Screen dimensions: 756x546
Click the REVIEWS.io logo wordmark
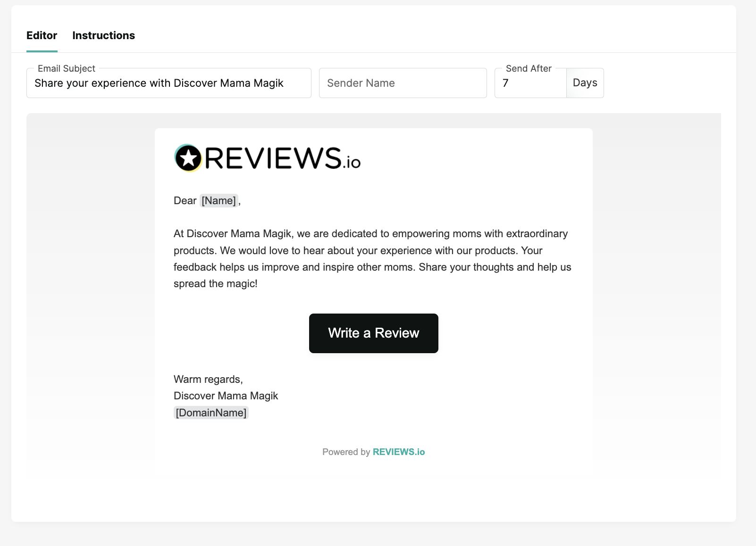[282, 158]
